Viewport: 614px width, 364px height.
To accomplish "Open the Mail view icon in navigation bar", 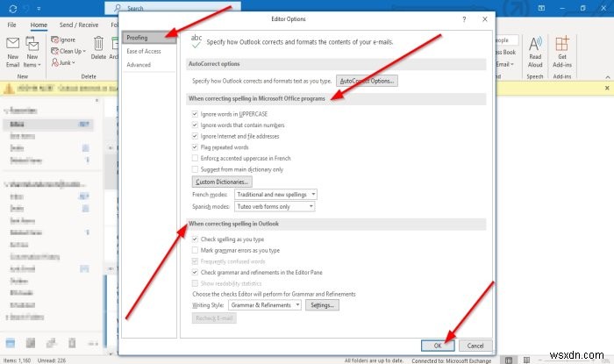I will click(11, 343).
